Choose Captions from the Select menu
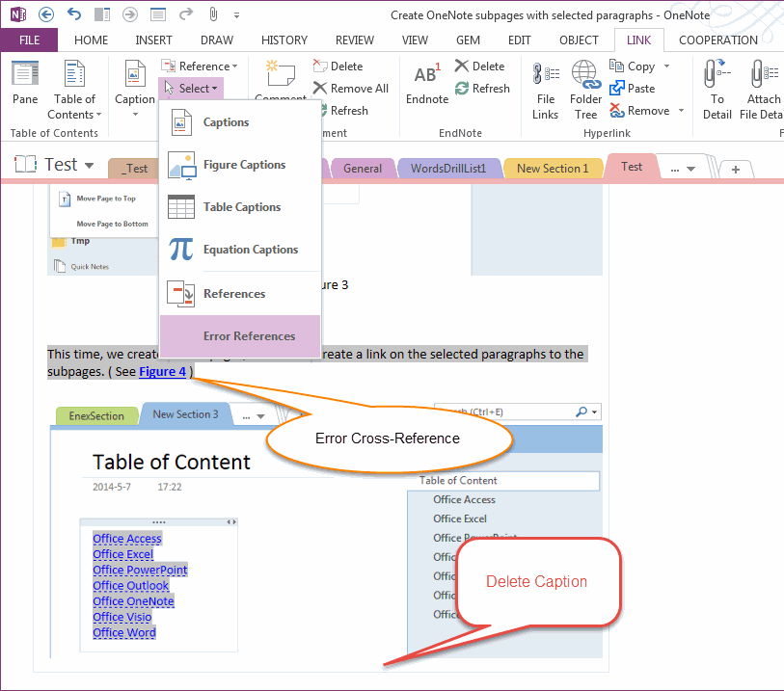 pos(240,122)
